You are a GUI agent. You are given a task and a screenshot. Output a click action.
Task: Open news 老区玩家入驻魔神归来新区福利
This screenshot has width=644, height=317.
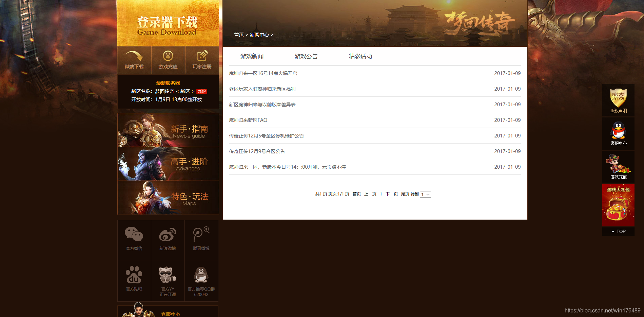(x=262, y=89)
